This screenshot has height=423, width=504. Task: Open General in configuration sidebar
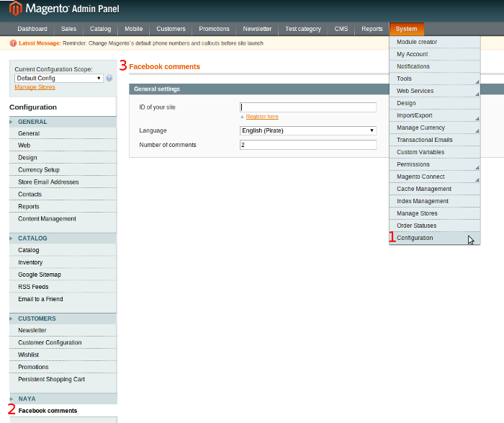pos(63,133)
